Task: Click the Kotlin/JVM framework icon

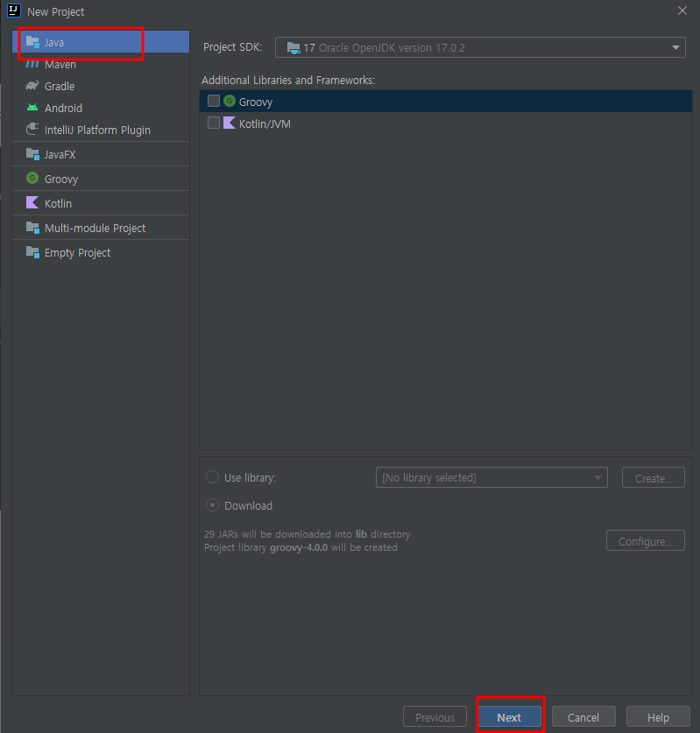Action: click(x=230, y=123)
